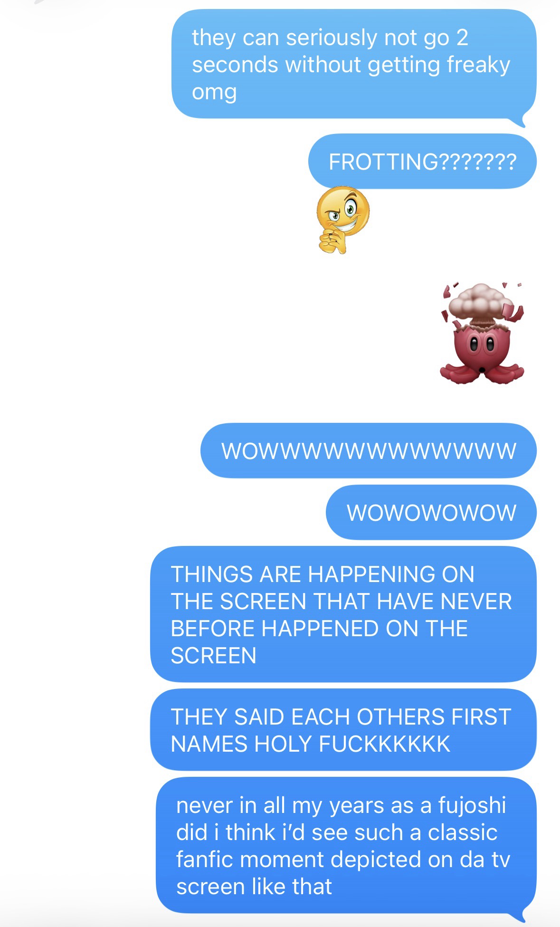Select the "WOWWWWWWWWWWWWW" message bubble
Screen dimensions: 560x927
click(369, 450)
